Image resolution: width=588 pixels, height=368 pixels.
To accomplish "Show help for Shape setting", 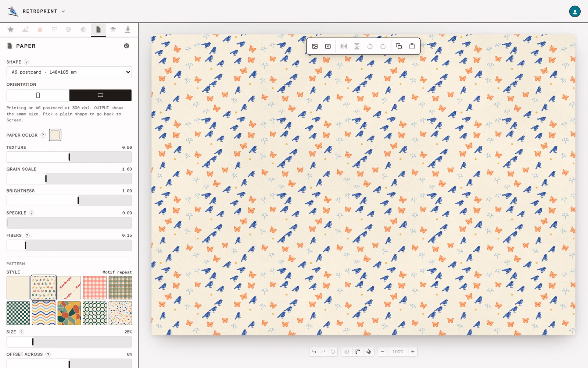I will coord(26,62).
